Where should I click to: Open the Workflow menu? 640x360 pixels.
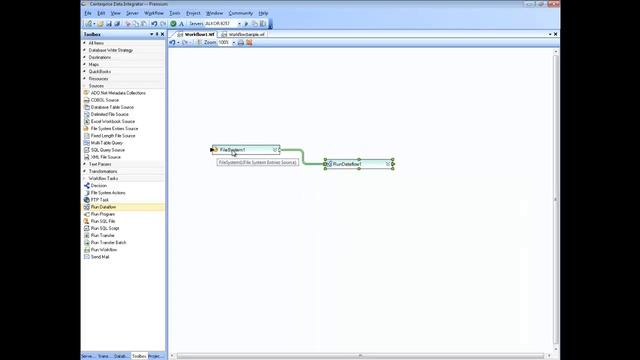pos(154,13)
